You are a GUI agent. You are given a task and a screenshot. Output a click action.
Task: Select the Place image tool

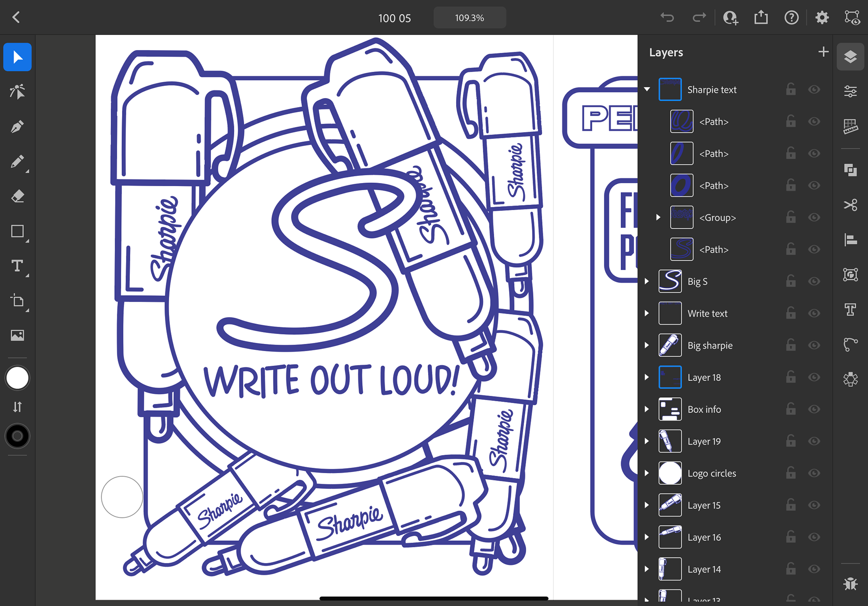(17, 335)
